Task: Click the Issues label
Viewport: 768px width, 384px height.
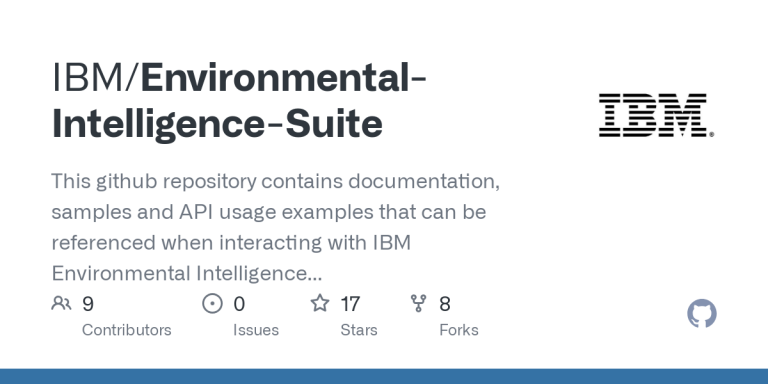Action: tap(256, 330)
